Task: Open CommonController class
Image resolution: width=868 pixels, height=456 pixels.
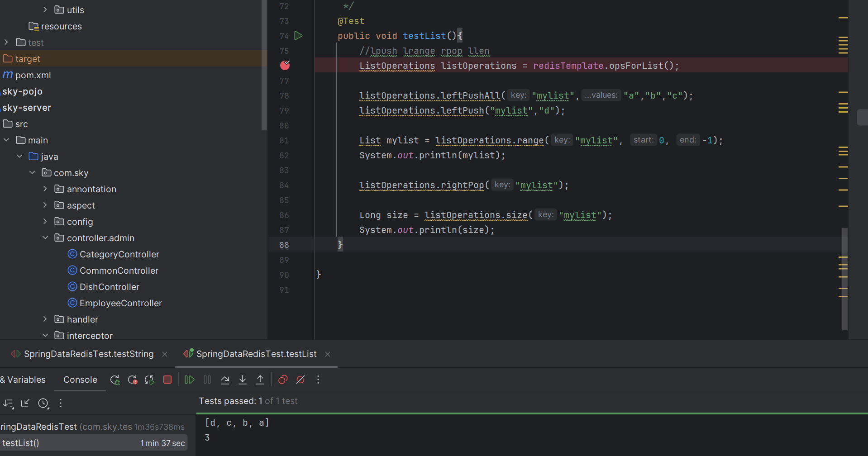Action: 119,271
